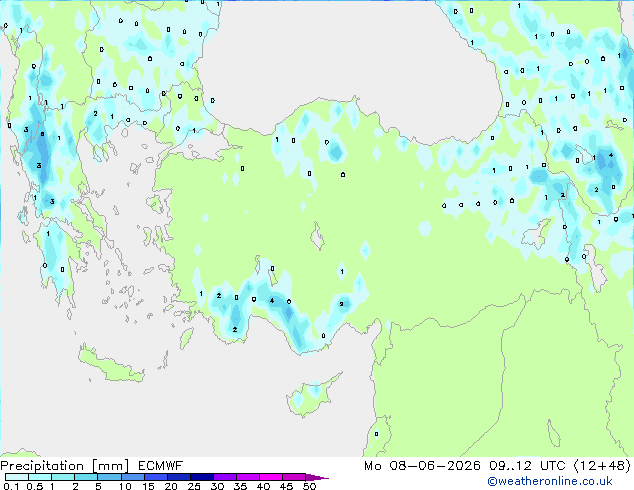634x490 pixels.
Task: Click the legend swatch between 35 and 40
Action: [x=248, y=477]
